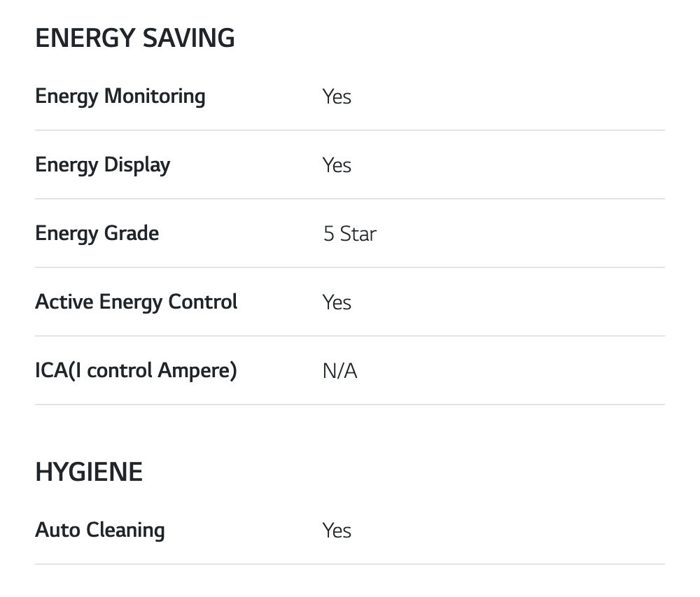Select the Energy Monitoring label
The width and height of the screenshot is (700, 597).
(120, 96)
